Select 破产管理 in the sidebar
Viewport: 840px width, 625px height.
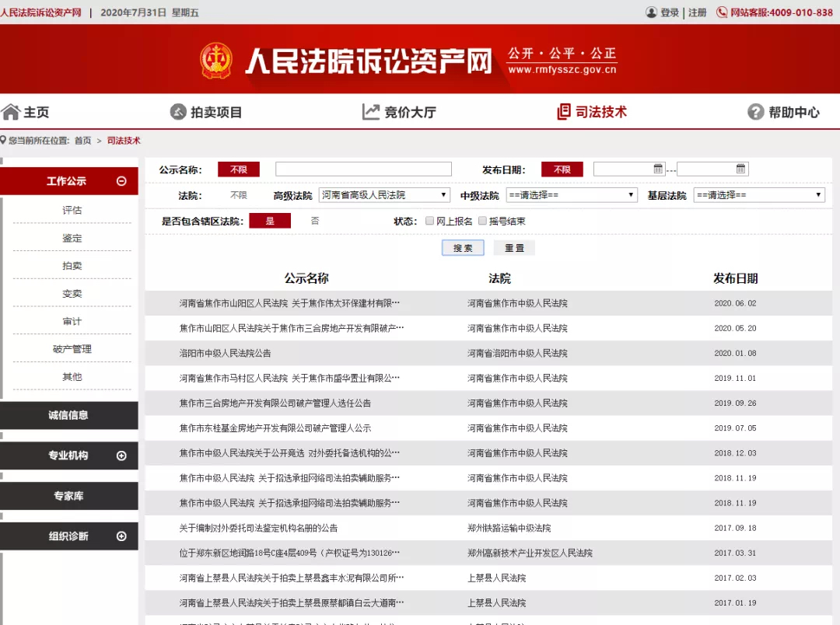pos(72,349)
